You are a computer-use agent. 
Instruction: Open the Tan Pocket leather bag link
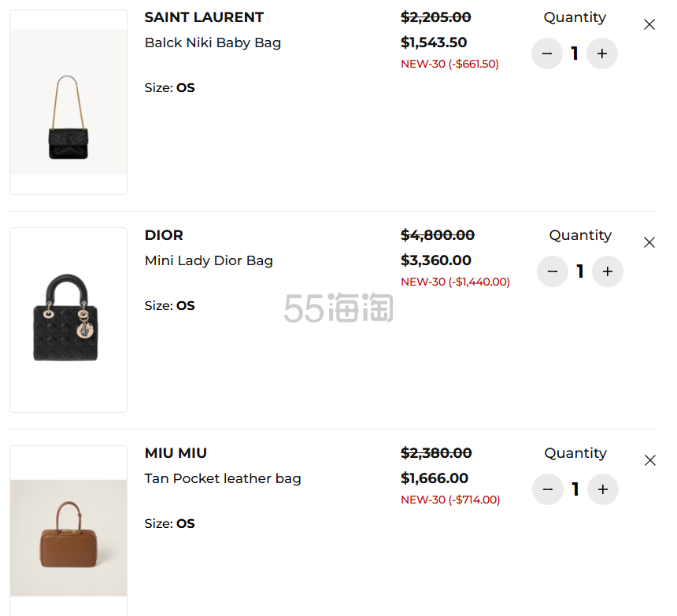tap(223, 478)
